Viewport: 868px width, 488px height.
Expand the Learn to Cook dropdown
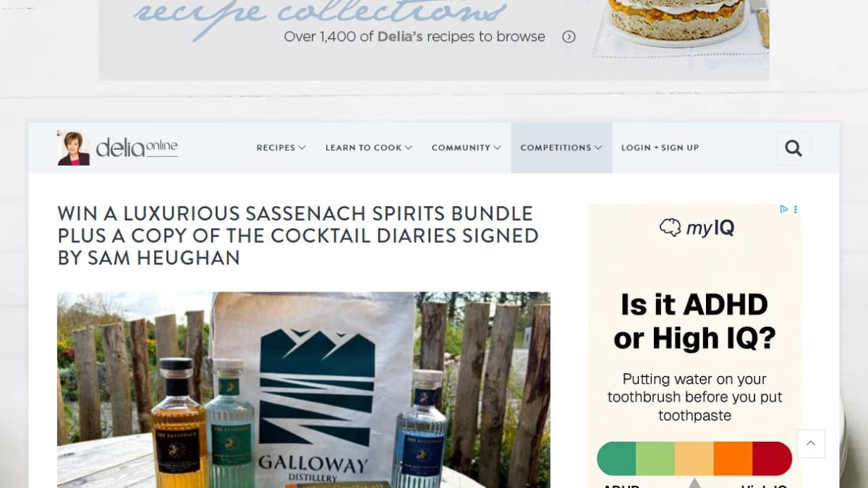(x=368, y=147)
